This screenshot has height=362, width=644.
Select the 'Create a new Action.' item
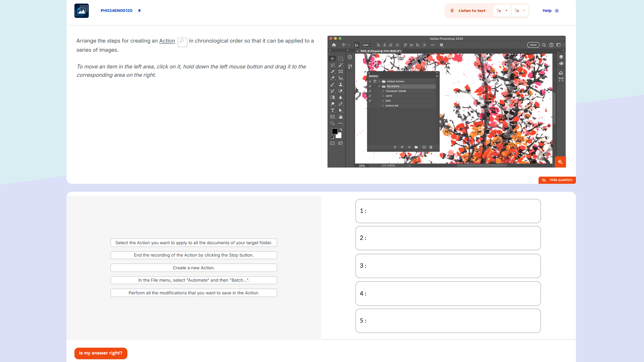pyautogui.click(x=194, y=268)
